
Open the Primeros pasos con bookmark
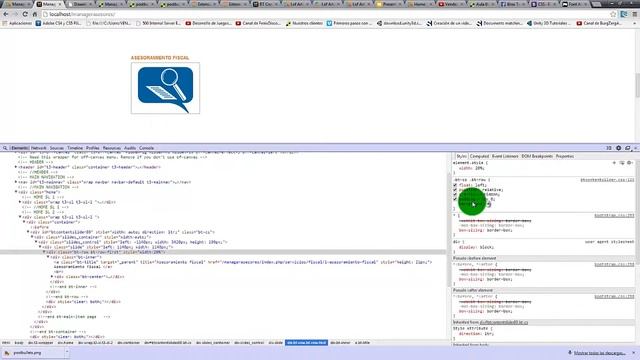pyautogui.click(x=349, y=23)
